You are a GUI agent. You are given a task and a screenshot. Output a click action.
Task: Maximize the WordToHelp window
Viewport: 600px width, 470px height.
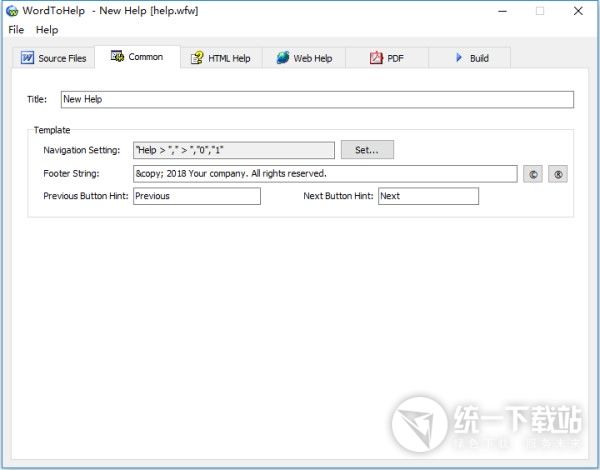point(540,11)
